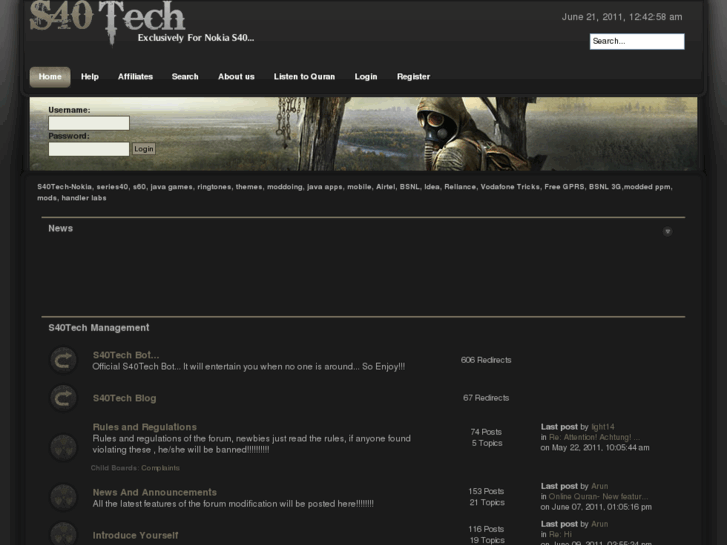Click the Rules and Regulations board icon

[x=63, y=447]
